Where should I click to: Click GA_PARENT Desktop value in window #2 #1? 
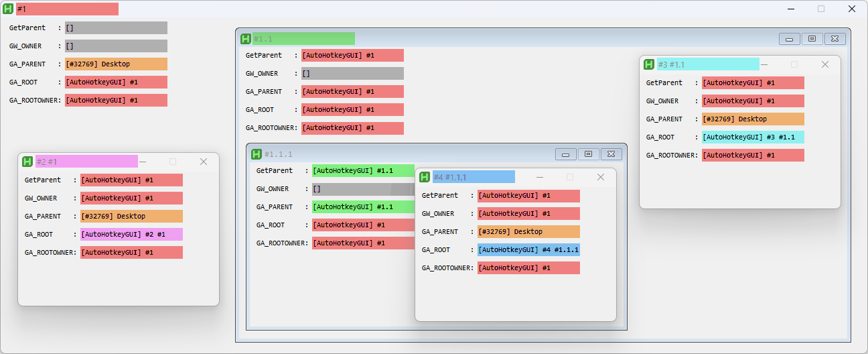pyautogui.click(x=131, y=217)
